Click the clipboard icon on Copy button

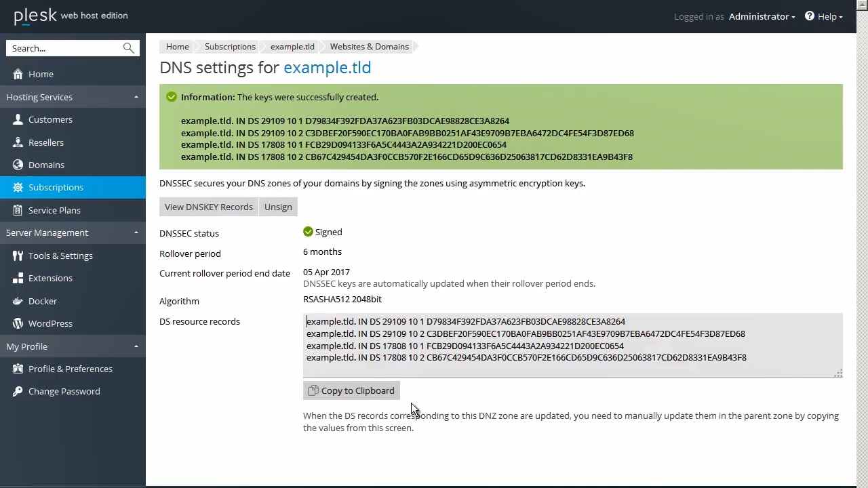tap(313, 390)
